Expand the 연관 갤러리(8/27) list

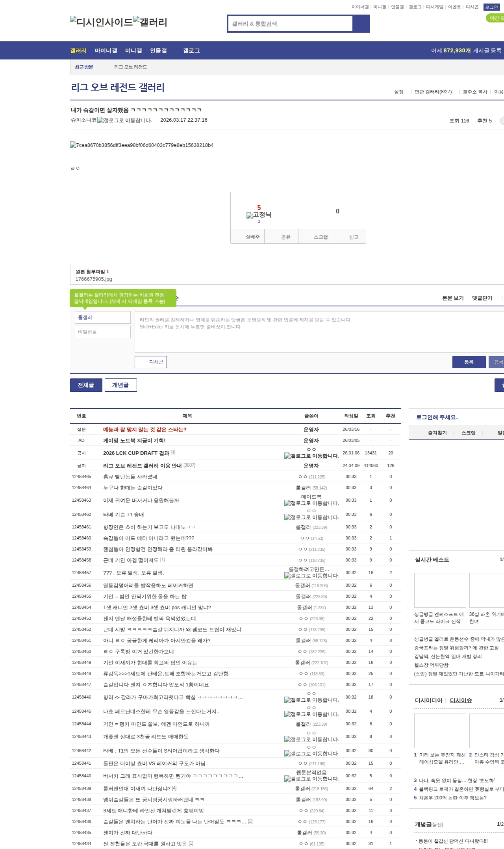433,92
